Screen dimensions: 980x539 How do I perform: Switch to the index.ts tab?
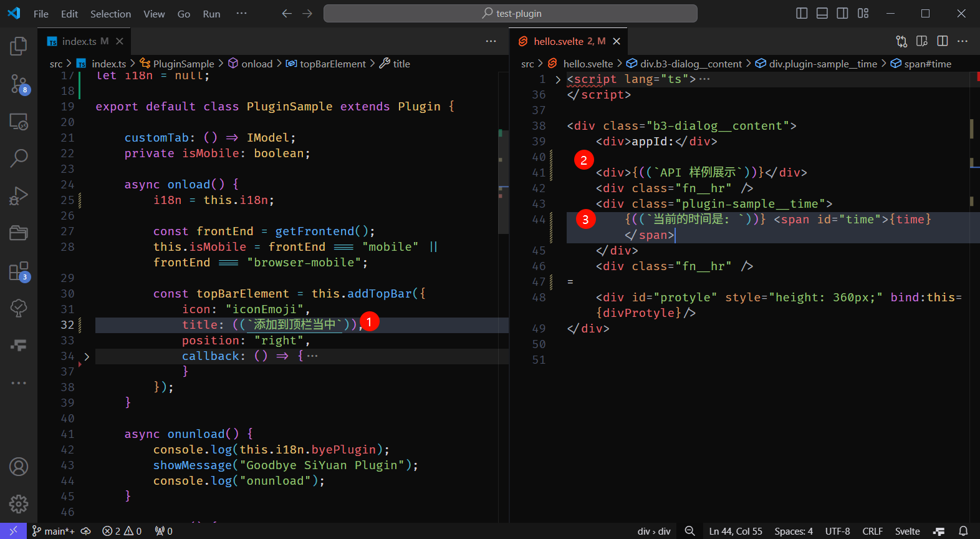(x=79, y=41)
